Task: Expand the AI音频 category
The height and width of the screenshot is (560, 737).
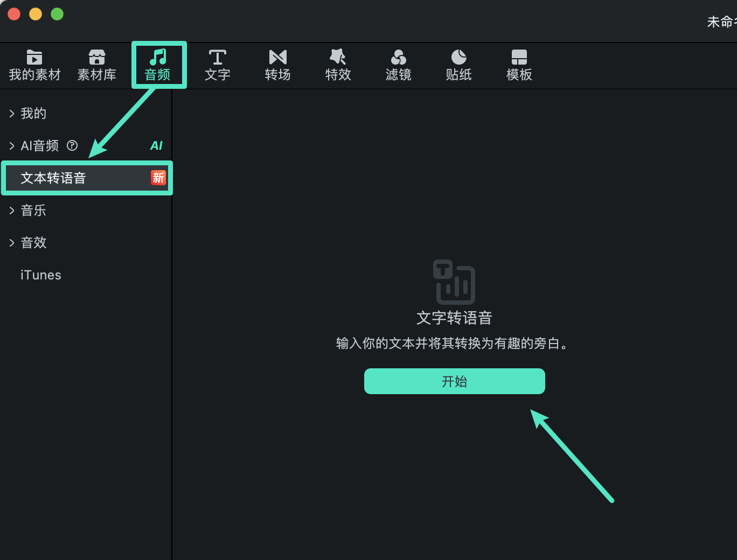Action: pos(12,145)
